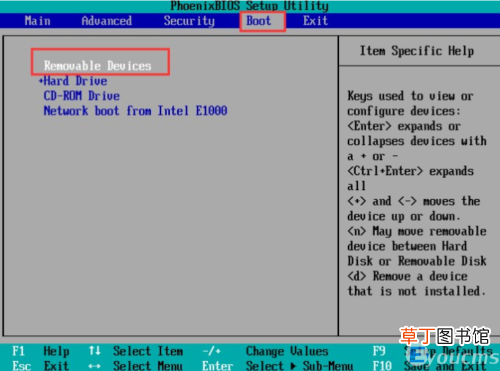This screenshot has width=500, height=371.
Task: Open the Main menu tab
Action: click(37, 21)
